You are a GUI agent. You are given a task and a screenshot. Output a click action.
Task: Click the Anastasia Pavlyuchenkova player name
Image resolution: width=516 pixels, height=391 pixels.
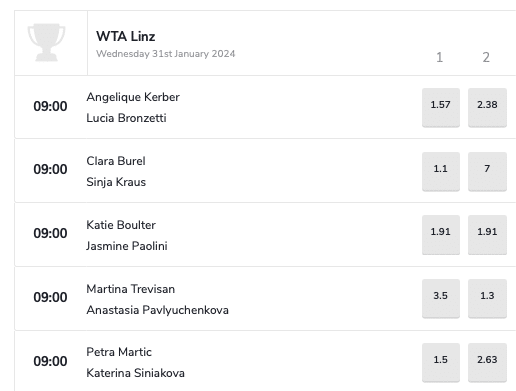tap(157, 310)
